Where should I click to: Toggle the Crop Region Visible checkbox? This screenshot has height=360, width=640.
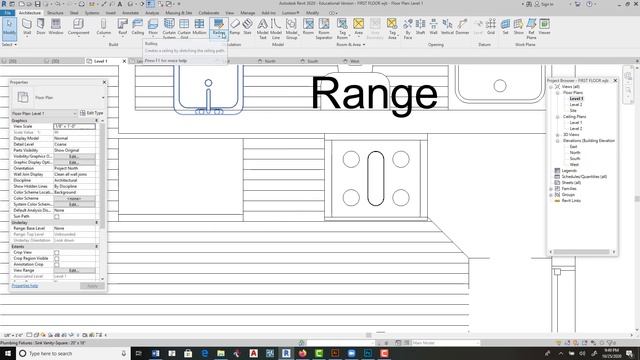click(57, 258)
